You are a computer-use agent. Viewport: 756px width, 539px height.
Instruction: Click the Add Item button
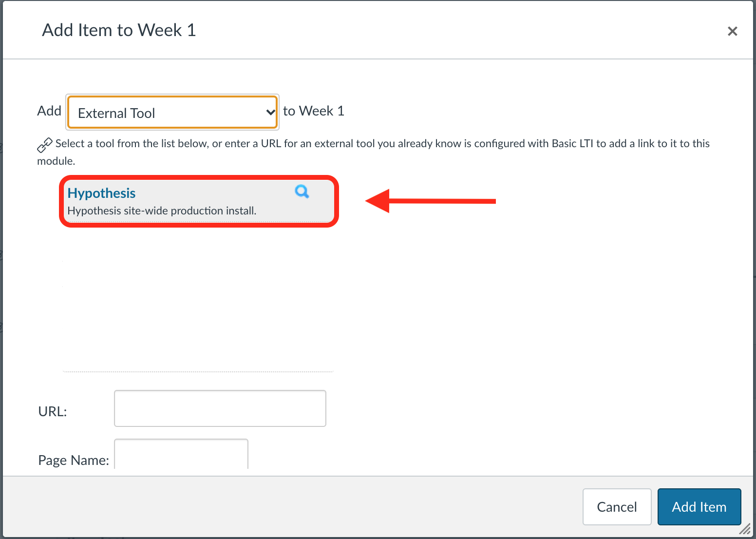tap(699, 507)
